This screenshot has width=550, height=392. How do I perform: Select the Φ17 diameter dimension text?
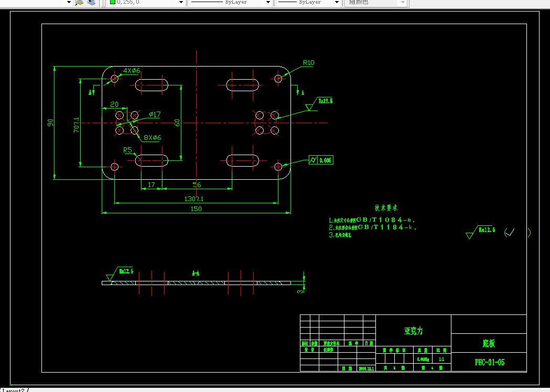click(x=155, y=114)
